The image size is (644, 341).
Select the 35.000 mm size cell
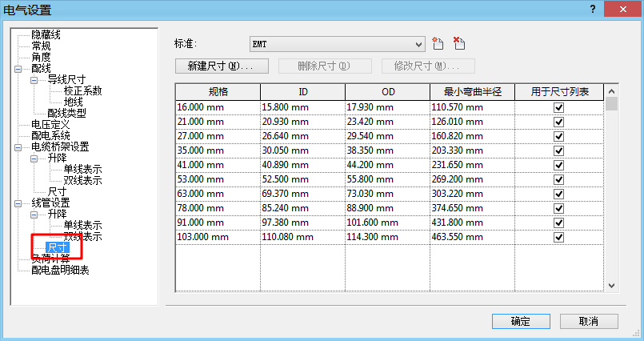(x=218, y=150)
